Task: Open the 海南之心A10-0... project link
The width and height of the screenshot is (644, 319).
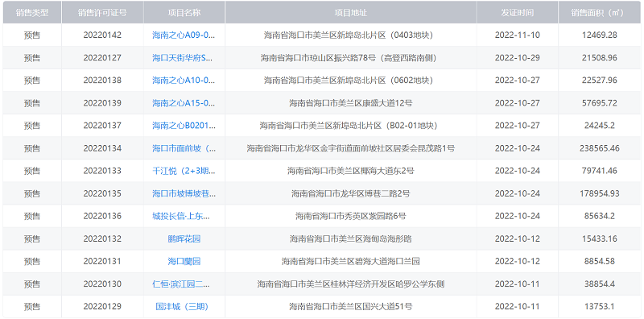Action: pyautogui.click(x=184, y=81)
